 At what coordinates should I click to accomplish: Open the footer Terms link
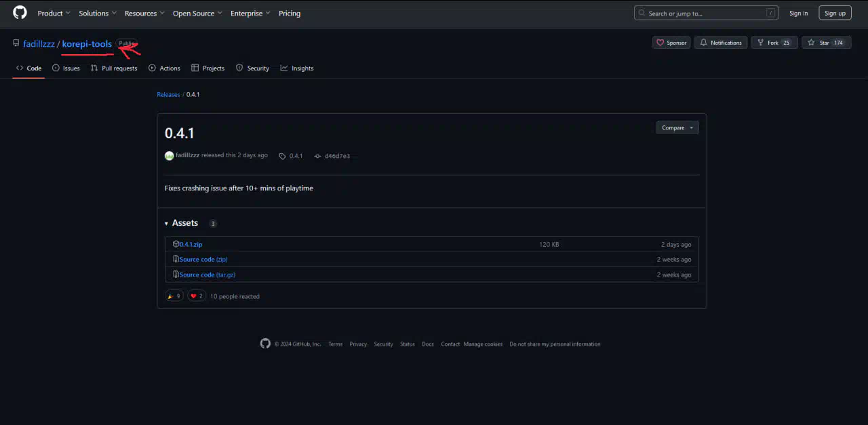click(x=336, y=344)
